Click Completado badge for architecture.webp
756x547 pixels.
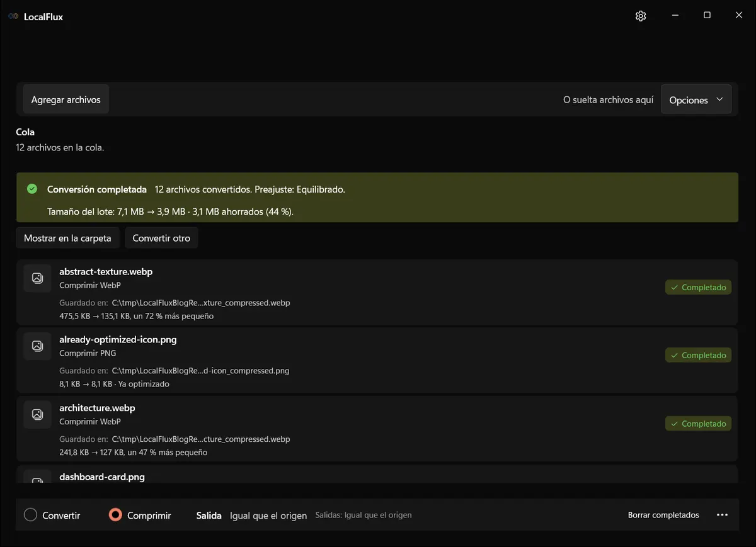click(698, 424)
